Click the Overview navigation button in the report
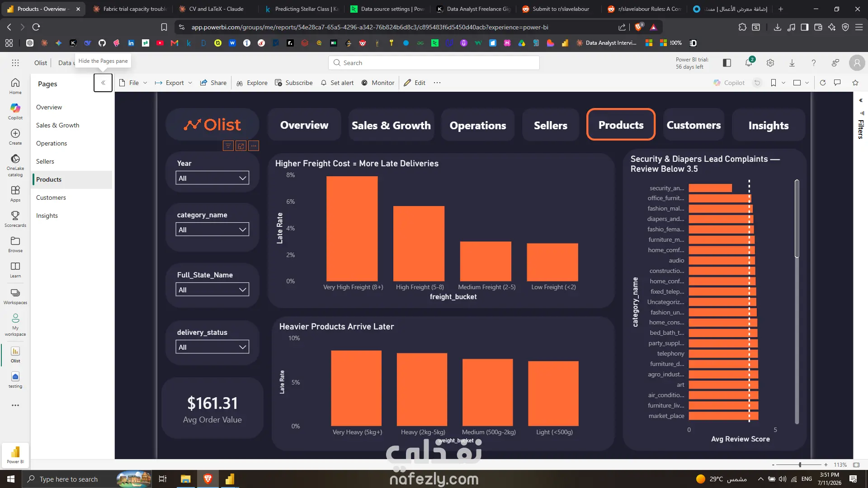This screenshot has width=868, height=488. 304,125
